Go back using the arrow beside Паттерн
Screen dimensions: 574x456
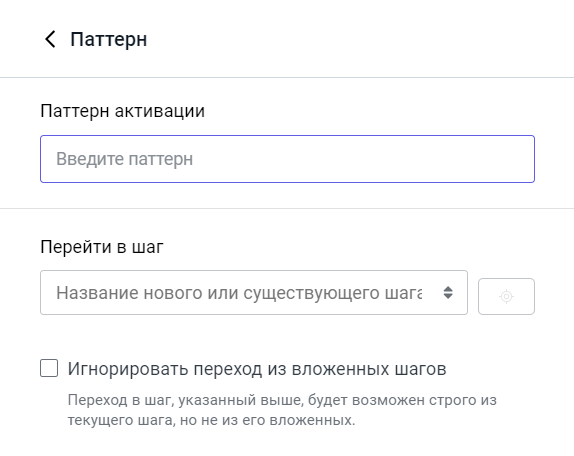click(x=50, y=39)
